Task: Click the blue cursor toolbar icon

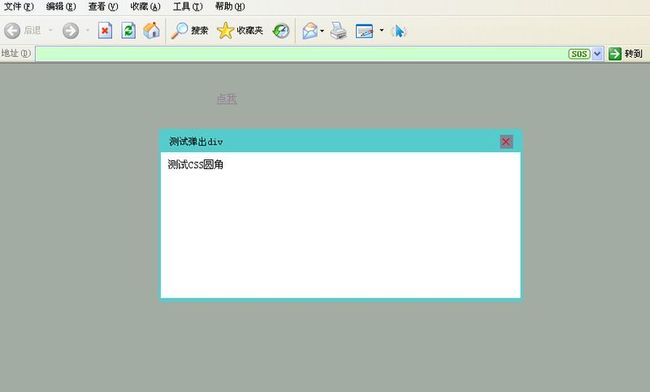Action: (399, 31)
